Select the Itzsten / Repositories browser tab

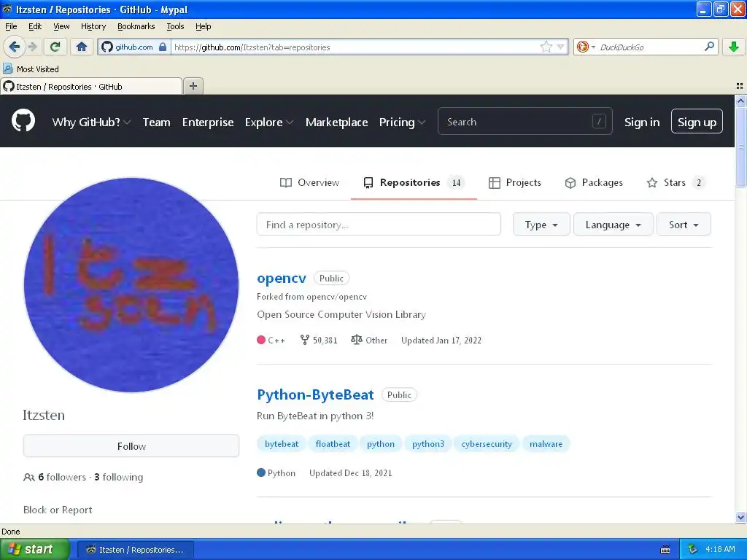[x=91, y=86]
